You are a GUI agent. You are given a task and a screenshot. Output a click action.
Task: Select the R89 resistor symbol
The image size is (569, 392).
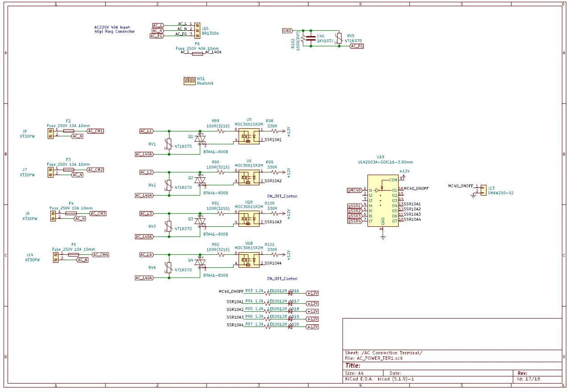[221, 131]
